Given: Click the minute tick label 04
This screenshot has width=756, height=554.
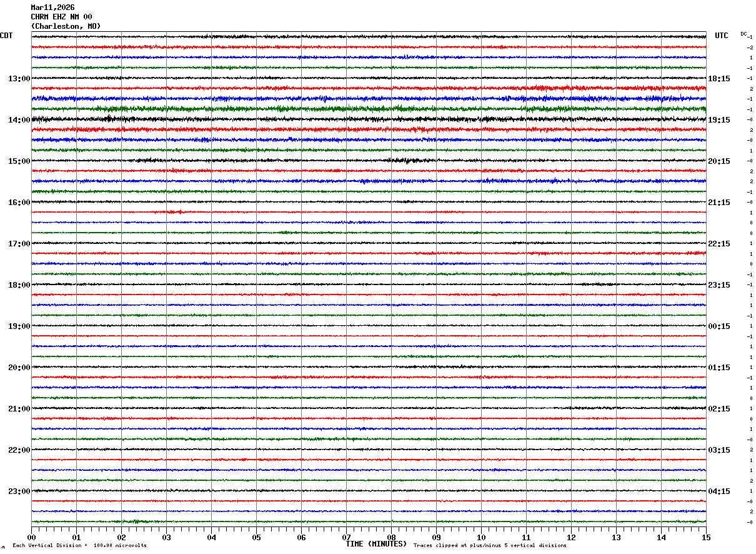Looking at the screenshot, I should [x=211, y=537].
